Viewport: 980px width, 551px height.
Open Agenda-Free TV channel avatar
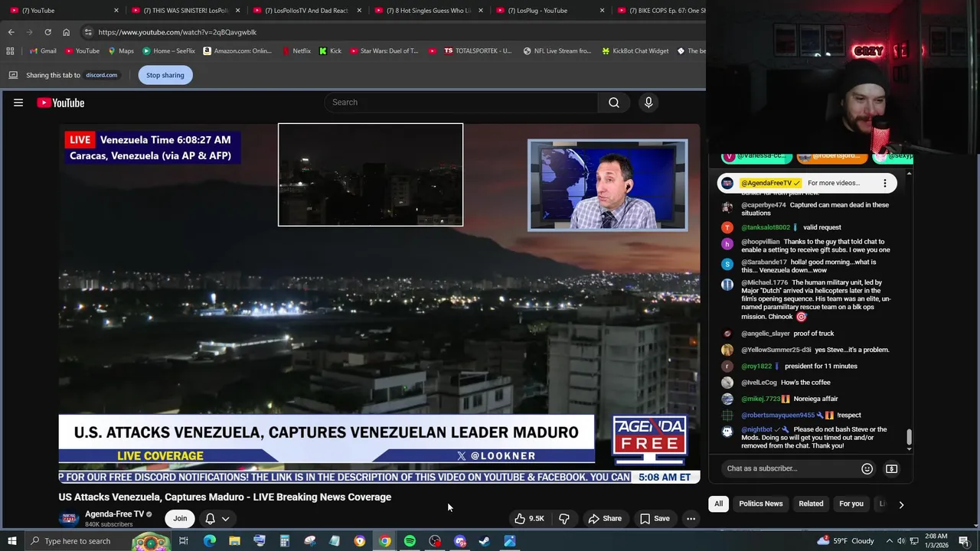(69, 518)
